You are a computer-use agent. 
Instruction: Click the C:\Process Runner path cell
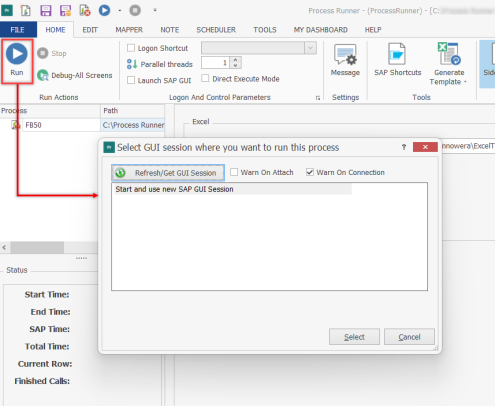coord(133,125)
